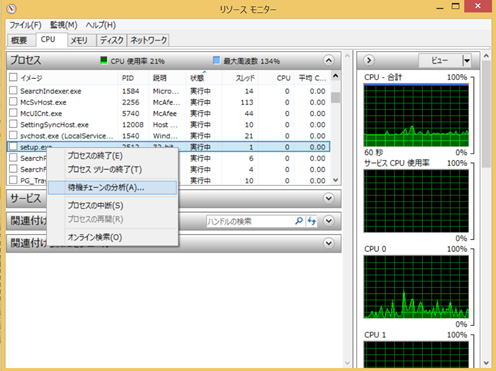The image size is (496, 371).
Task: Check the checkbox of the SearchF row with 6 threads
Action: [13, 158]
